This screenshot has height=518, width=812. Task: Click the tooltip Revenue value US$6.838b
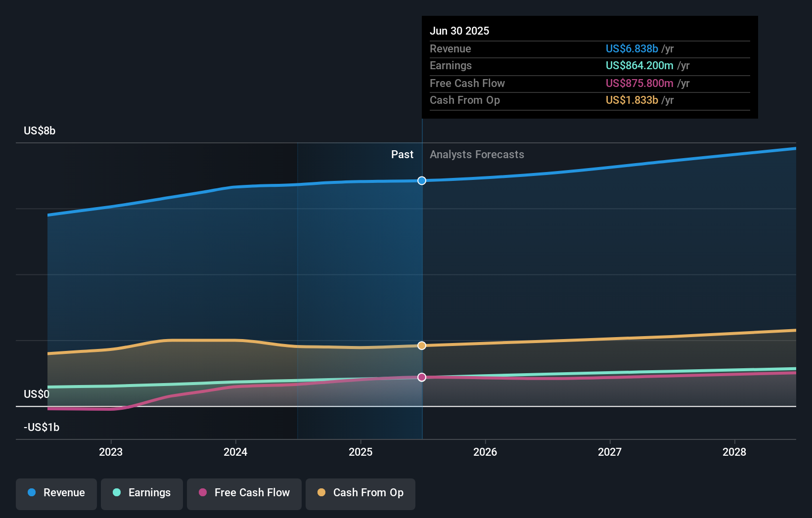(x=631, y=49)
